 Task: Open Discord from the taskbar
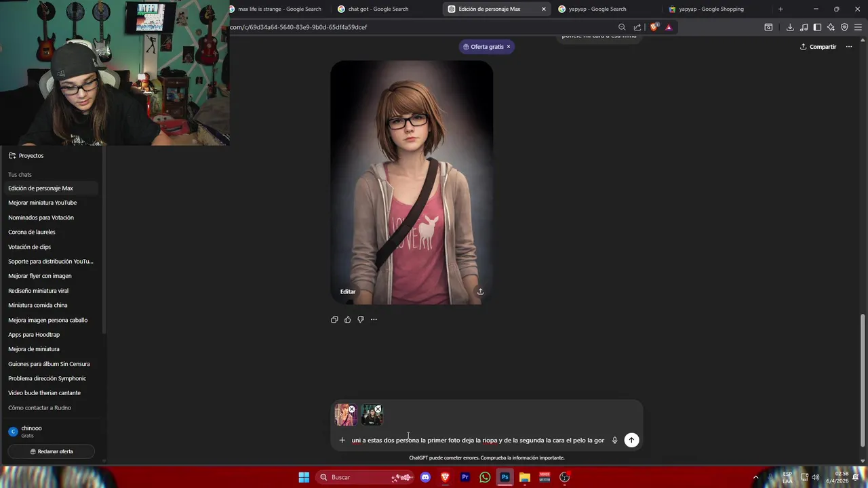[x=425, y=477]
